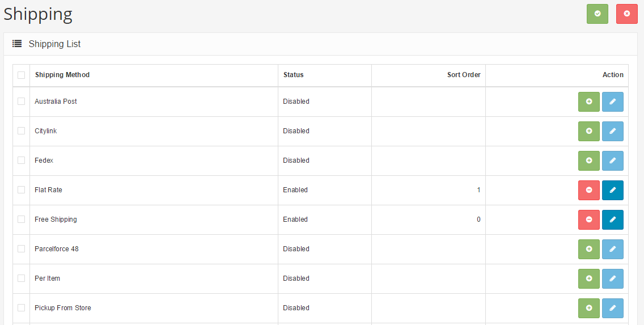Click the Disabled status for Australia Post
This screenshot has height=325, width=644.
click(296, 101)
